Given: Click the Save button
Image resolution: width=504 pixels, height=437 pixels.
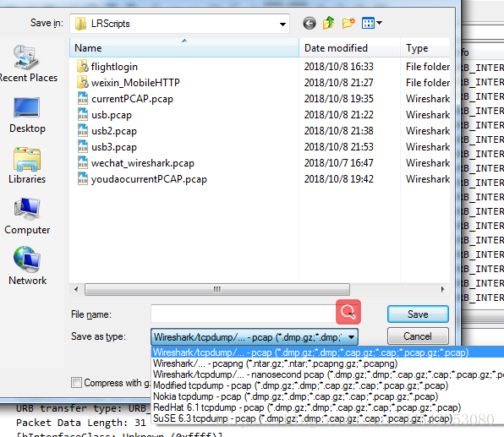Looking at the screenshot, I should 418,314.
